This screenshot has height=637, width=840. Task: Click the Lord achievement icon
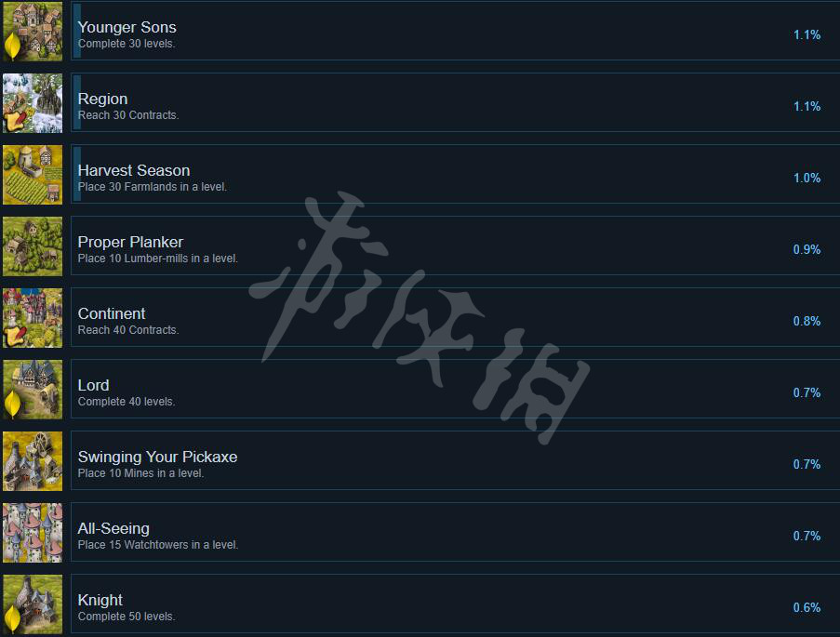33,390
